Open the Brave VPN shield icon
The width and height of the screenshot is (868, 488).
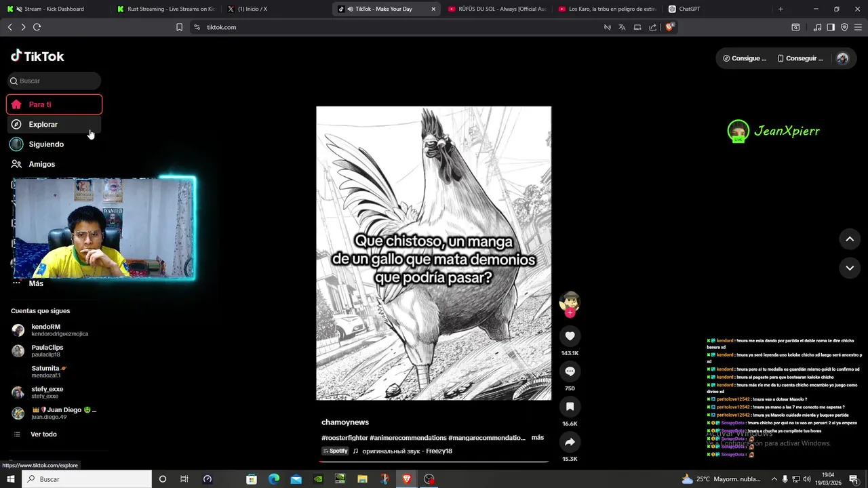click(844, 27)
